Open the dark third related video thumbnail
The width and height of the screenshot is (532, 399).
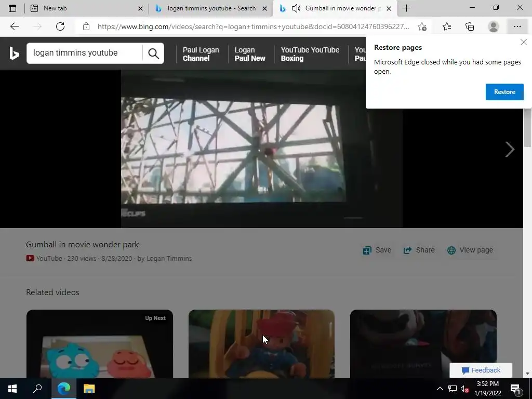pyautogui.click(x=423, y=344)
